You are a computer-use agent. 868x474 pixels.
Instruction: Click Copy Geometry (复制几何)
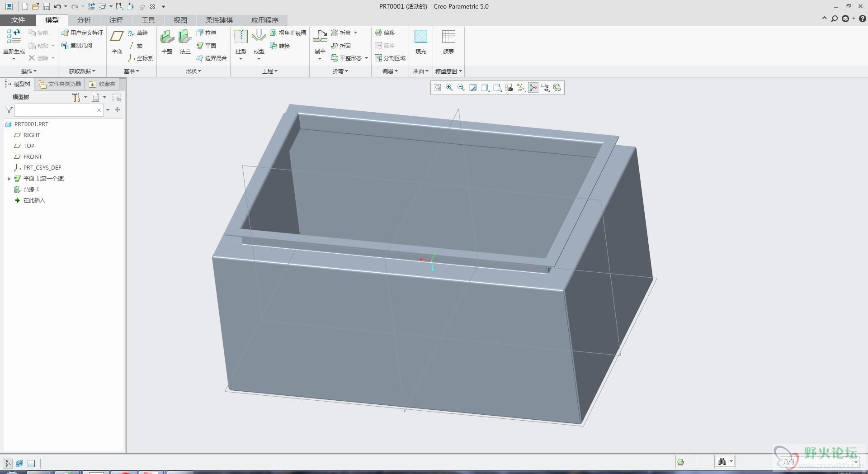tap(77, 45)
